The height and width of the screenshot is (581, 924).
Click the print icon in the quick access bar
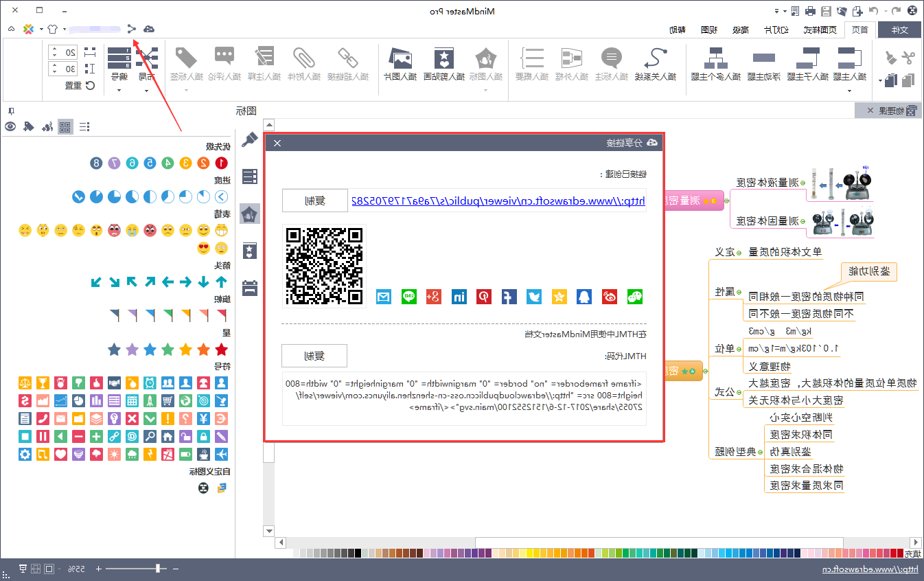tap(810, 11)
